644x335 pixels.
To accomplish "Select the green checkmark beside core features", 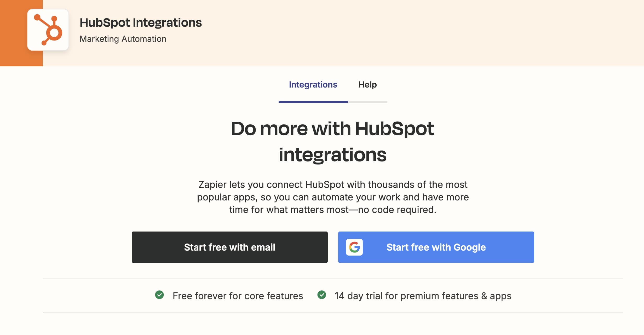I will 160,296.
